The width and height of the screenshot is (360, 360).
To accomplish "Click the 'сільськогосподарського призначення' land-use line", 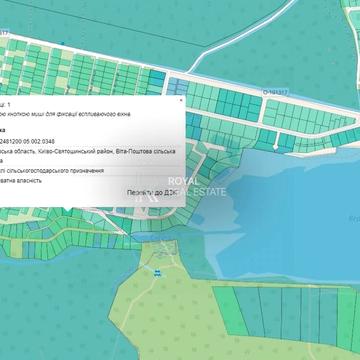I will (52, 171).
